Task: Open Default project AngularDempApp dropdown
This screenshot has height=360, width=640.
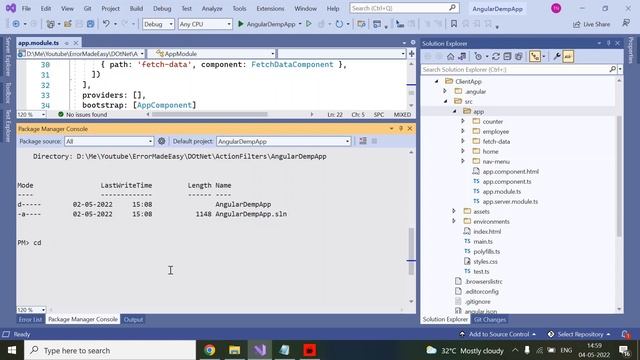Action: pyautogui.click(x=284, y=141)
